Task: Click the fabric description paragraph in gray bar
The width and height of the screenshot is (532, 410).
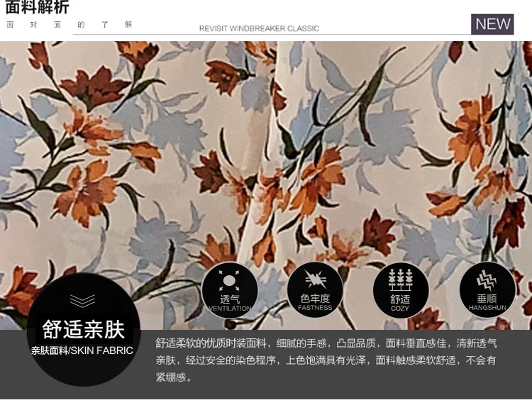Action: coord(326,360)
